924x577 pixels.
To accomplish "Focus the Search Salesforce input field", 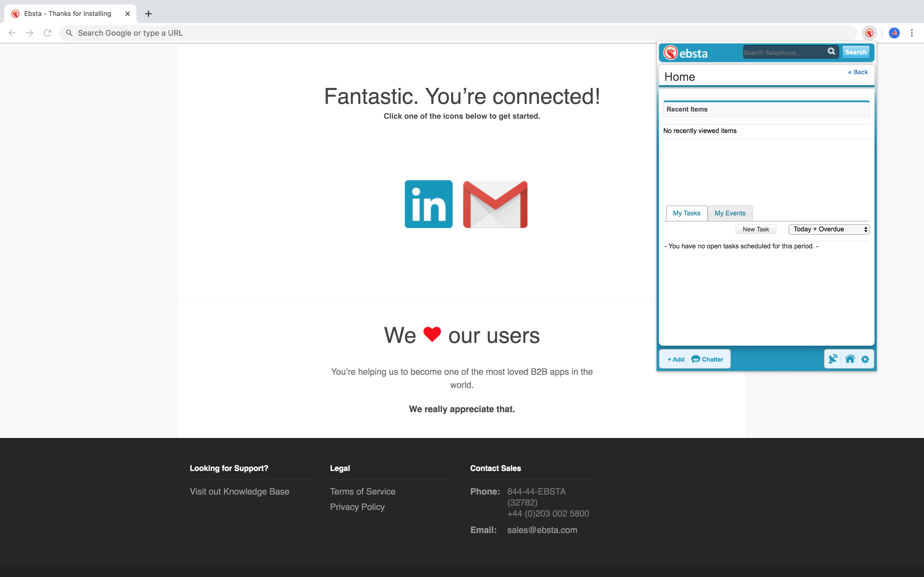I will [783, 53].
